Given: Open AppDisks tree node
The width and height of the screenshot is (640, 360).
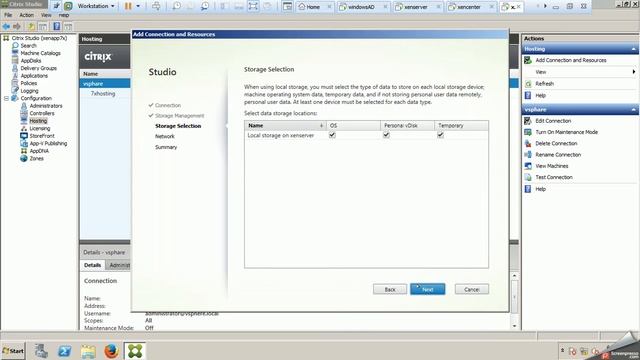Looking at the screenshot, I should (31, 60).
